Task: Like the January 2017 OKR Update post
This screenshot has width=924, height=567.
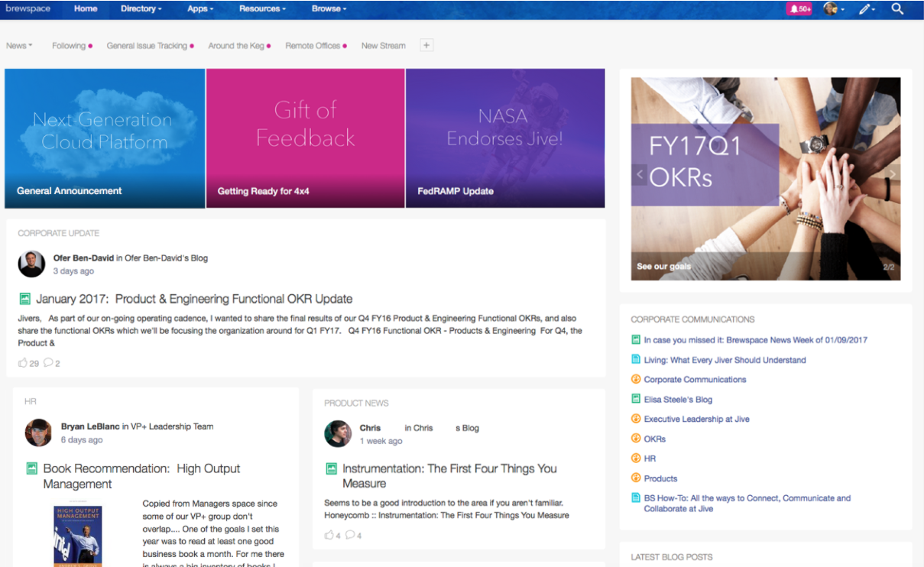Action: (x=23, y=363)
